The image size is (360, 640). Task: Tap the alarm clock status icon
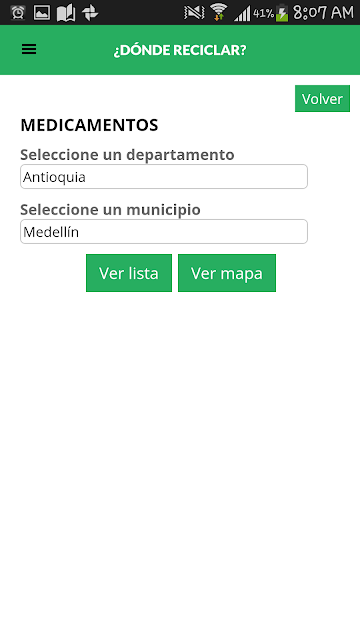click(x=18, y=13)
